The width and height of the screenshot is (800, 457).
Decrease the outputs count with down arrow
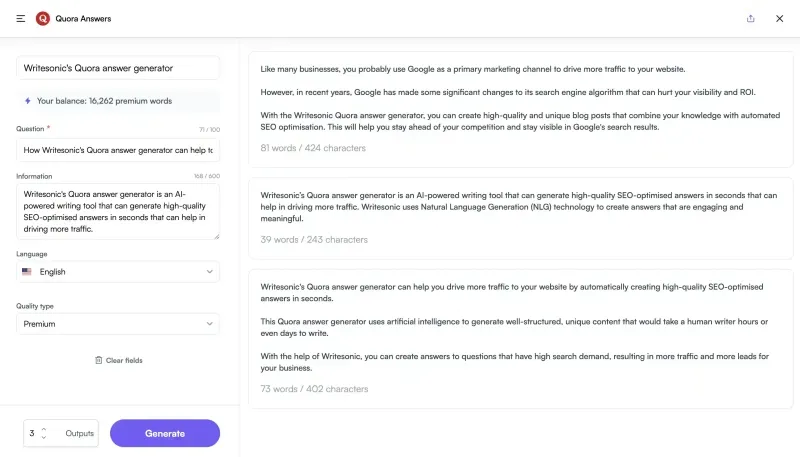coord(44,438)
